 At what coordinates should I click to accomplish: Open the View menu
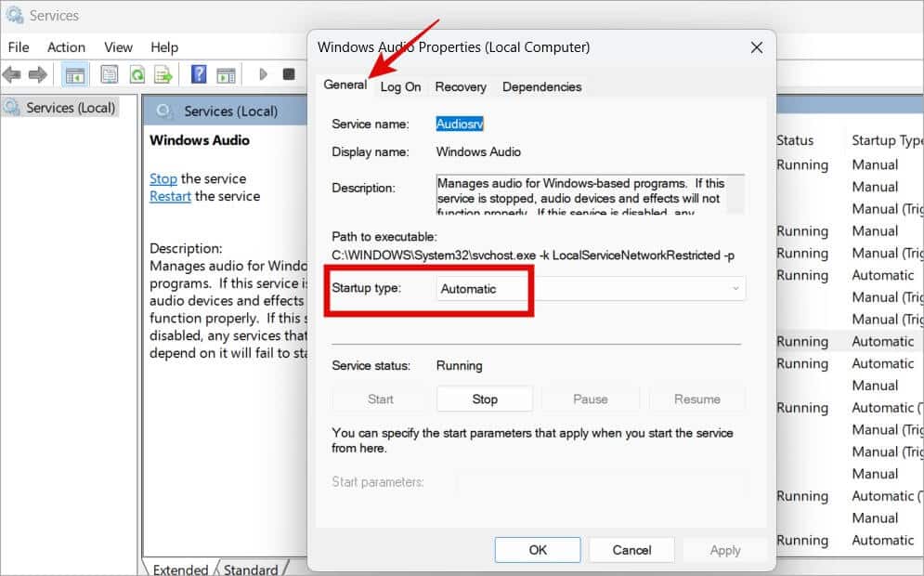point(118,47)
